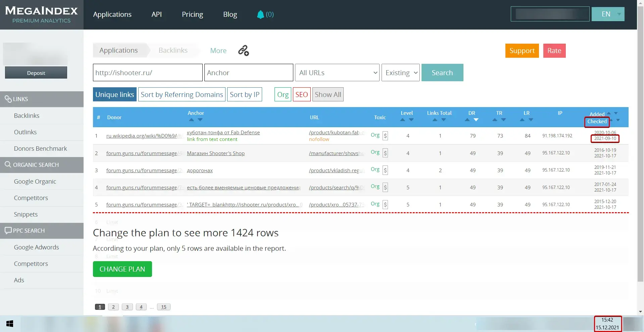Open Ads in the sidebar
The width and height of the screenshot is (644, 332).
[42, 280]
